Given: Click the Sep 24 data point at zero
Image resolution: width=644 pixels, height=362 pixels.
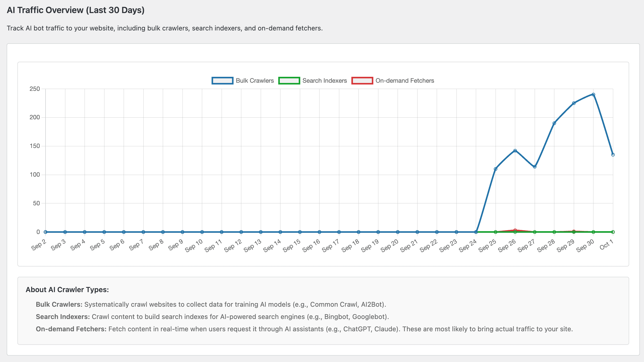Looking at the screenshot, I should coord(476,232).
